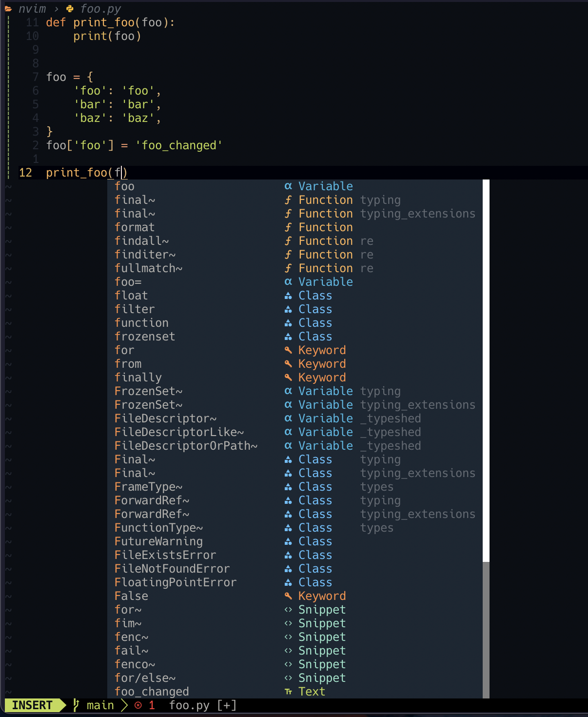Click the Function icon beside 'format'
This screenshot has width=588, height=717.
(x=288, y=227)
